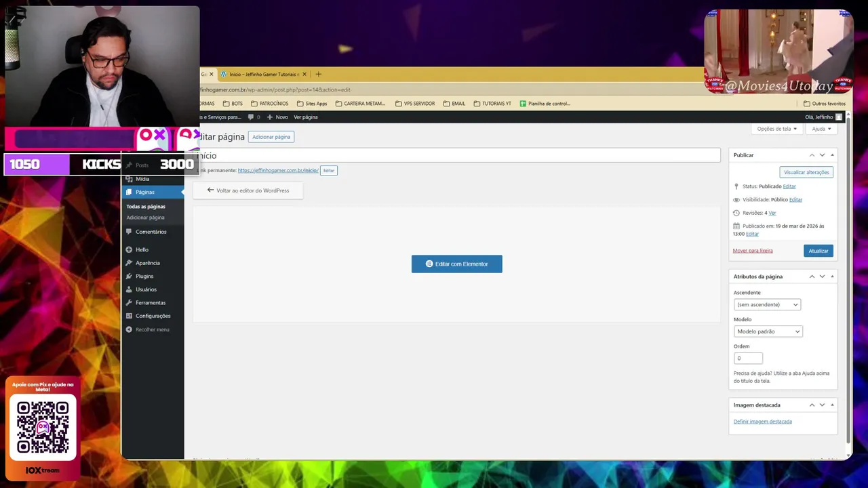Click the clock icon next to Revisões
Image resolution: width=868 pixels, height=488 pixels.
736,213
